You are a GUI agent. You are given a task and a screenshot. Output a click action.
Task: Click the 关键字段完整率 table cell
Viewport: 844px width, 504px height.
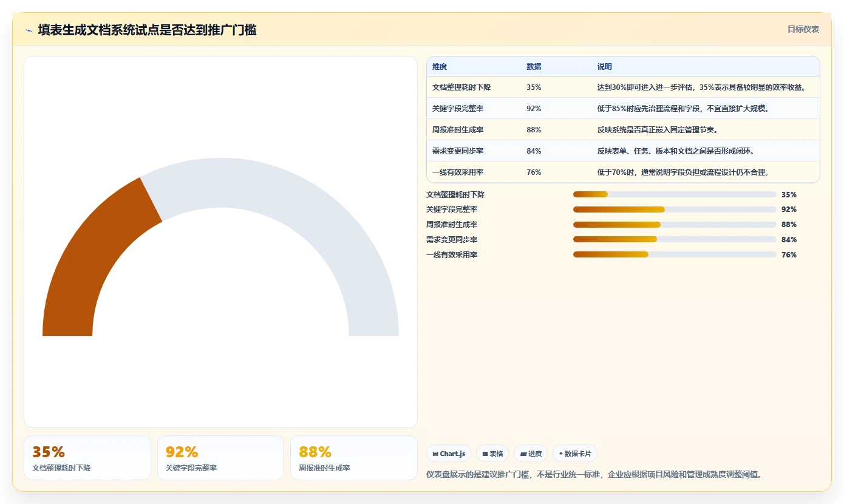458,109
